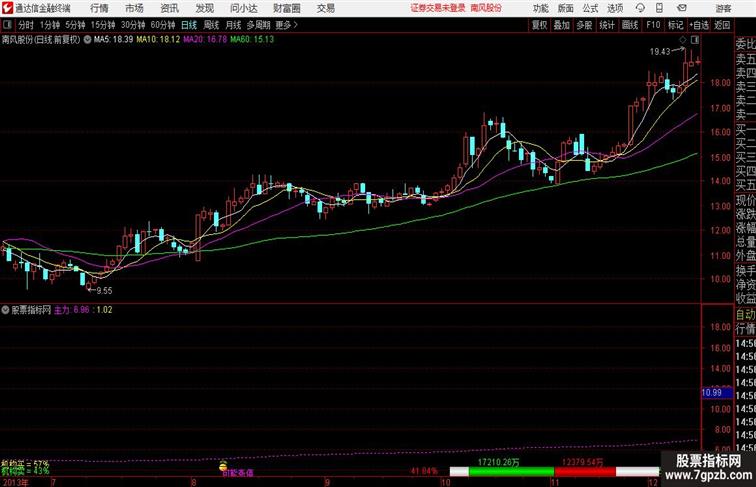Switch to the 30分钟 period tab
Image resolution: width=756 pixels, height=487 pixels.
click(133, 25)
